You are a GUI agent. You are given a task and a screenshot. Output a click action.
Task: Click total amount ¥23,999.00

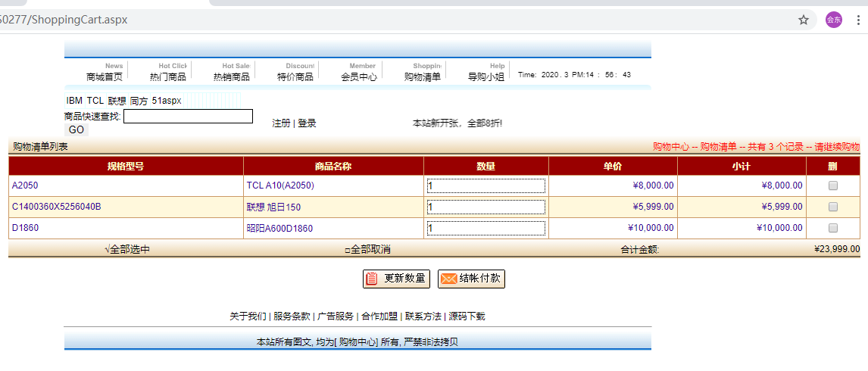[x=837, y=249]
